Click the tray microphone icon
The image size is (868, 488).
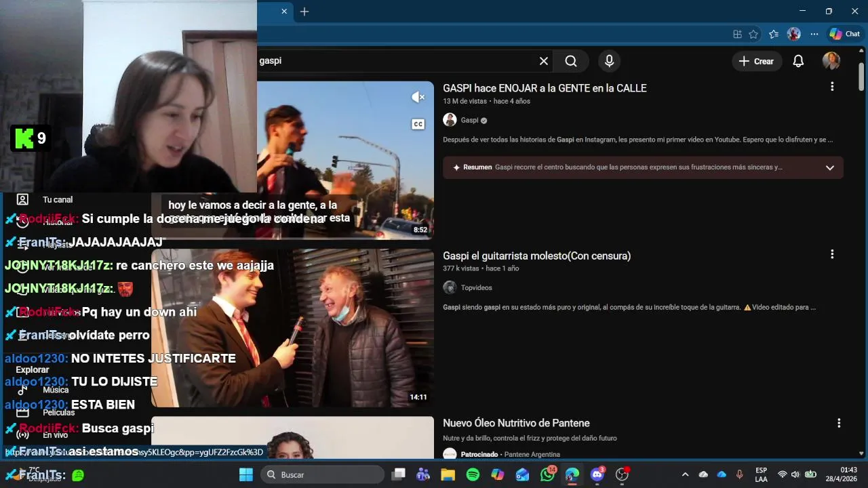tap(739, 474)
